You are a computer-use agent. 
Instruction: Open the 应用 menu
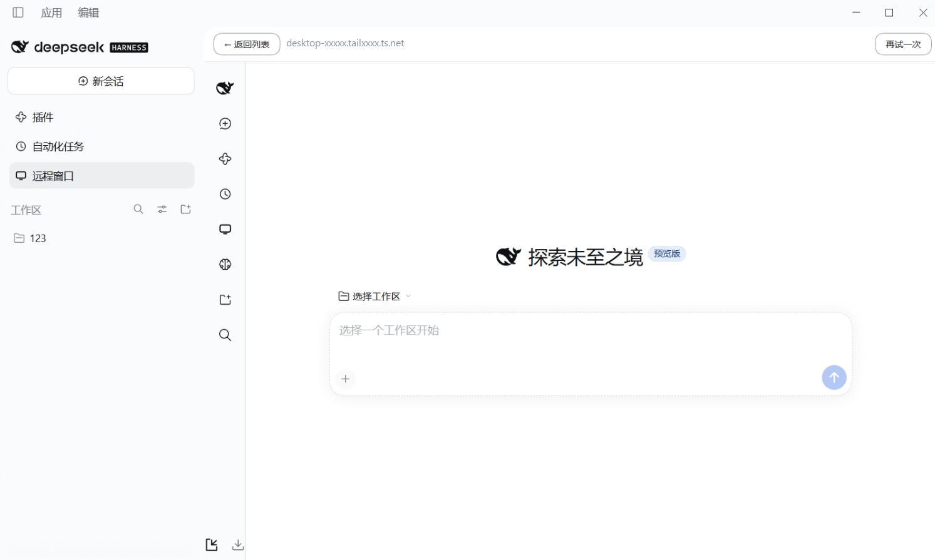coord(51,13)
